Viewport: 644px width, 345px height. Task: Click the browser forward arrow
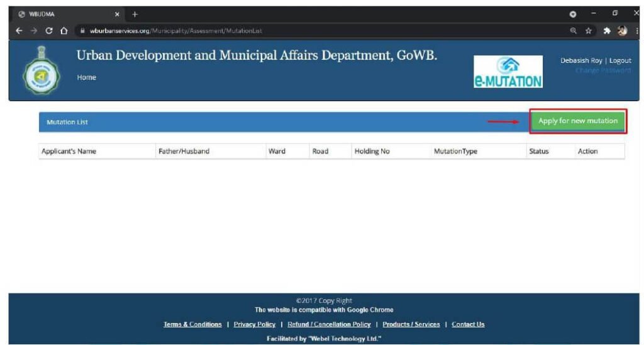click(34, 31)
